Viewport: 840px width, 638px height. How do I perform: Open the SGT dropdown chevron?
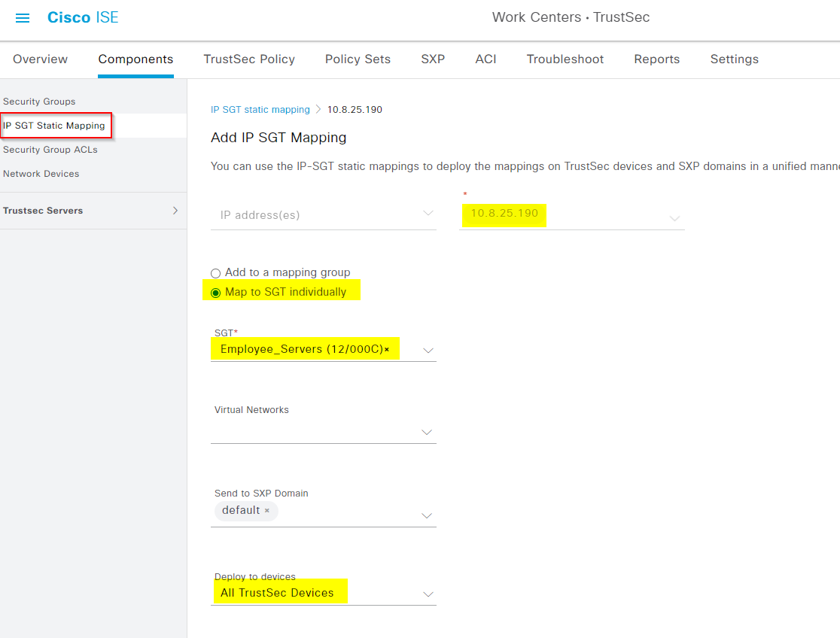point(428,351)
